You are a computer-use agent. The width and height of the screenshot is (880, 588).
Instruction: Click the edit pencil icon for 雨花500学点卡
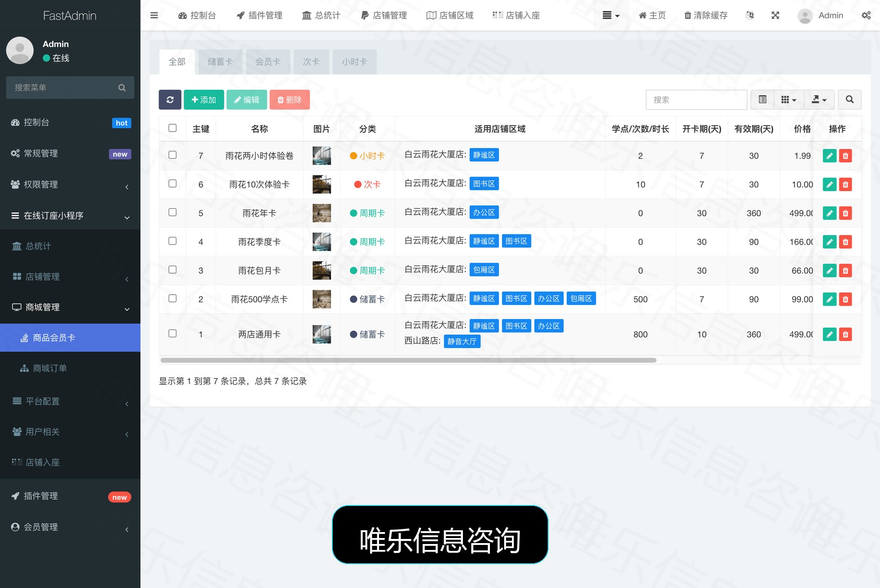coord(830,299)
